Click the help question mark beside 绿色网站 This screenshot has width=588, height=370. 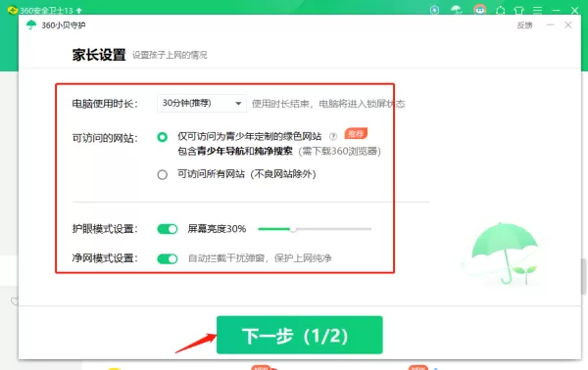coord(332,136)
